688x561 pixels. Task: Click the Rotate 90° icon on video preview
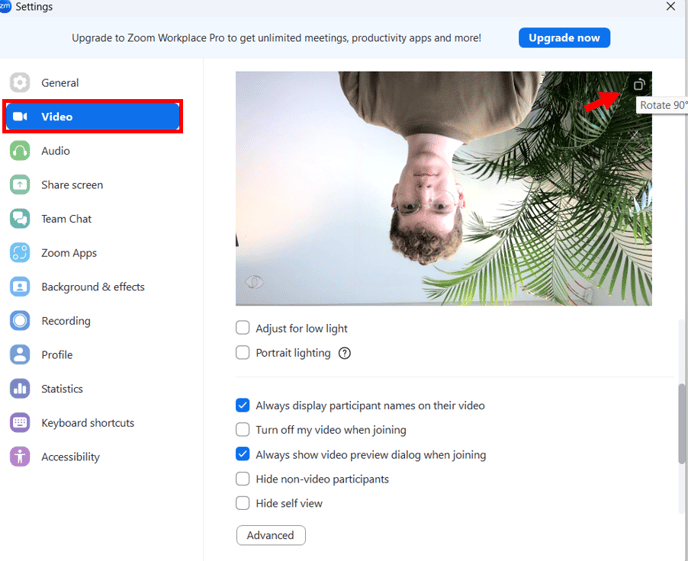[640, 85]
